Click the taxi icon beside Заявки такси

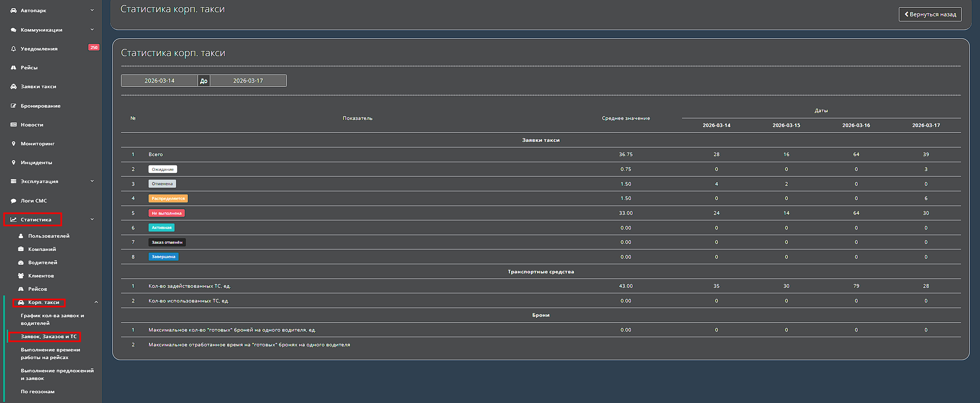point(14,87)
